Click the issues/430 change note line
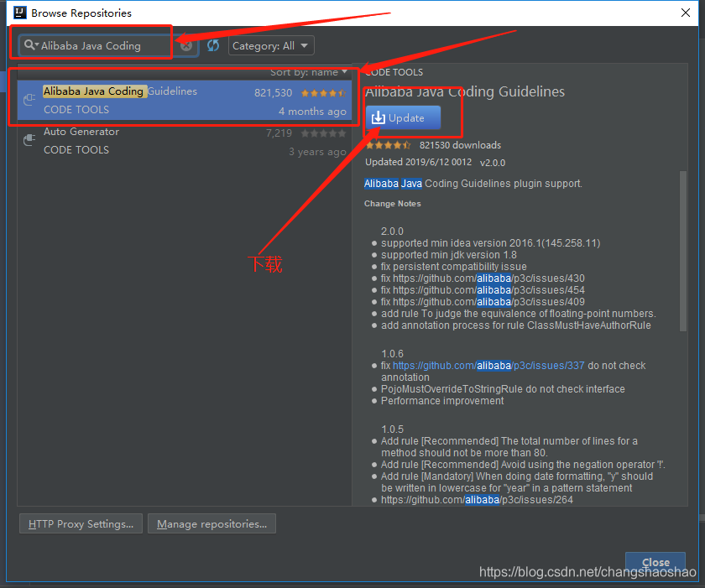Screen dimensions: 705x588 click(483, 278)
